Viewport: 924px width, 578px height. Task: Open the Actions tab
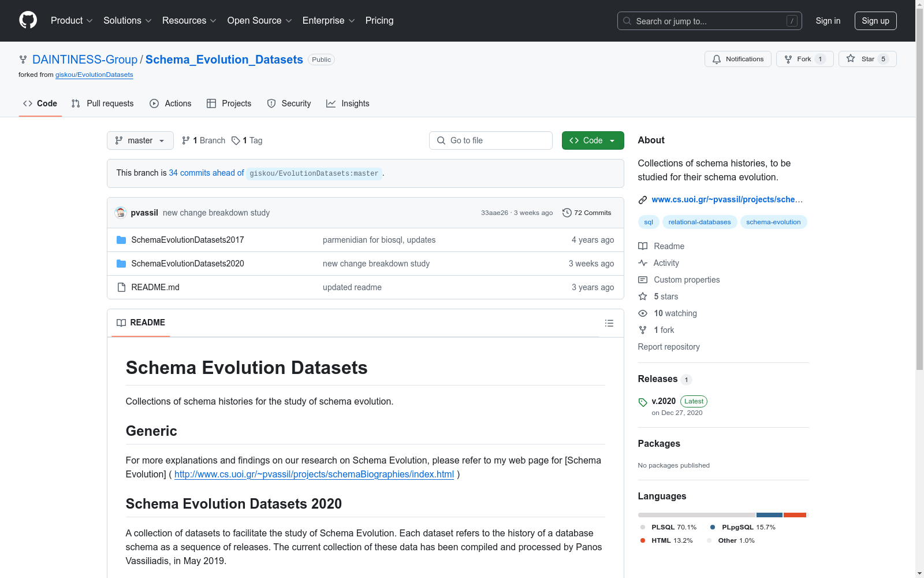coord(170,103)
